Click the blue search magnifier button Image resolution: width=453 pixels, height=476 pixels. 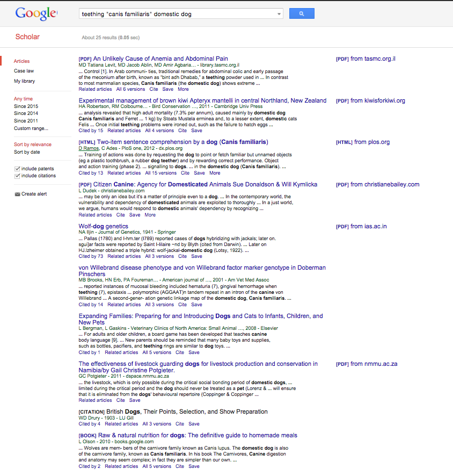(x=302, y=13)
